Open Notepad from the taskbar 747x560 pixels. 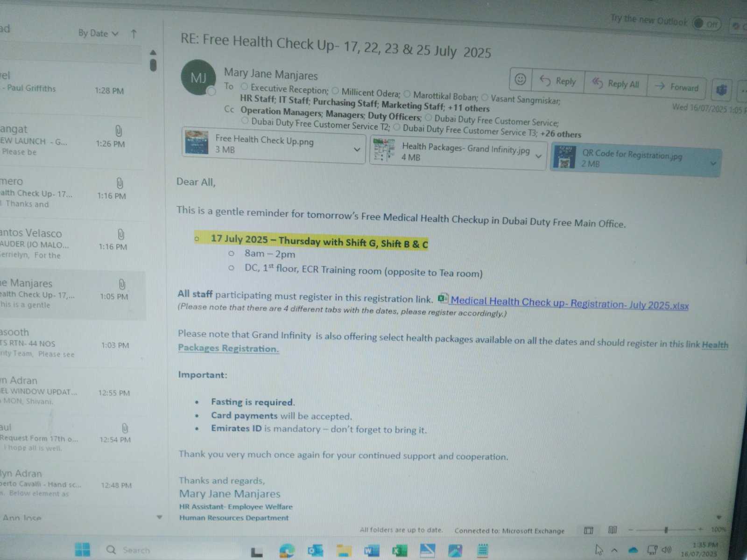[483, 550]
